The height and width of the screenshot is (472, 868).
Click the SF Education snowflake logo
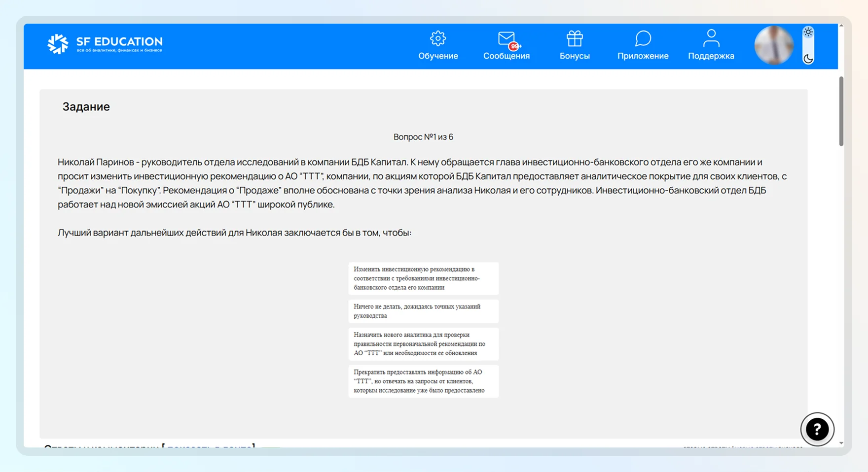pyautogui.click(x=58, y=44)
